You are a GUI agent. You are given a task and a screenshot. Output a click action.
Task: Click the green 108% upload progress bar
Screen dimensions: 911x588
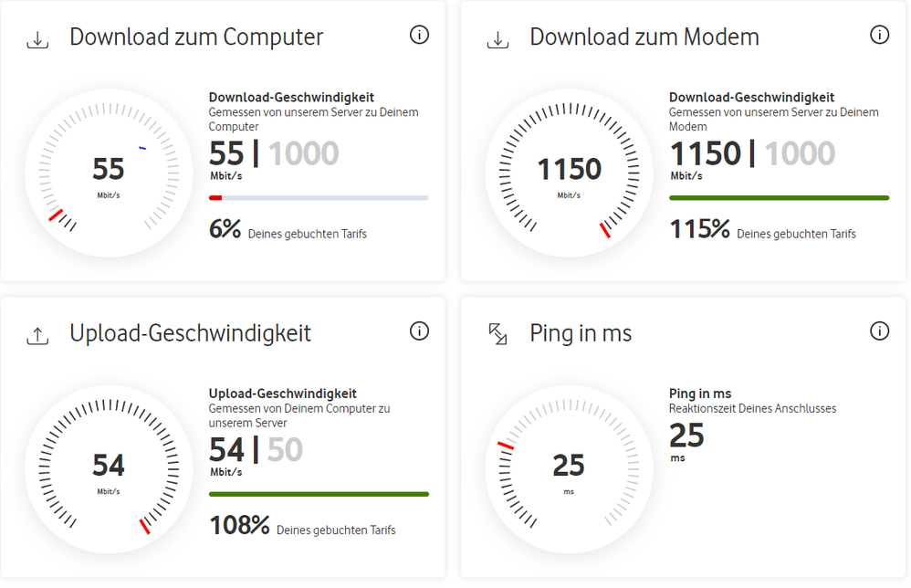[318, 494]
